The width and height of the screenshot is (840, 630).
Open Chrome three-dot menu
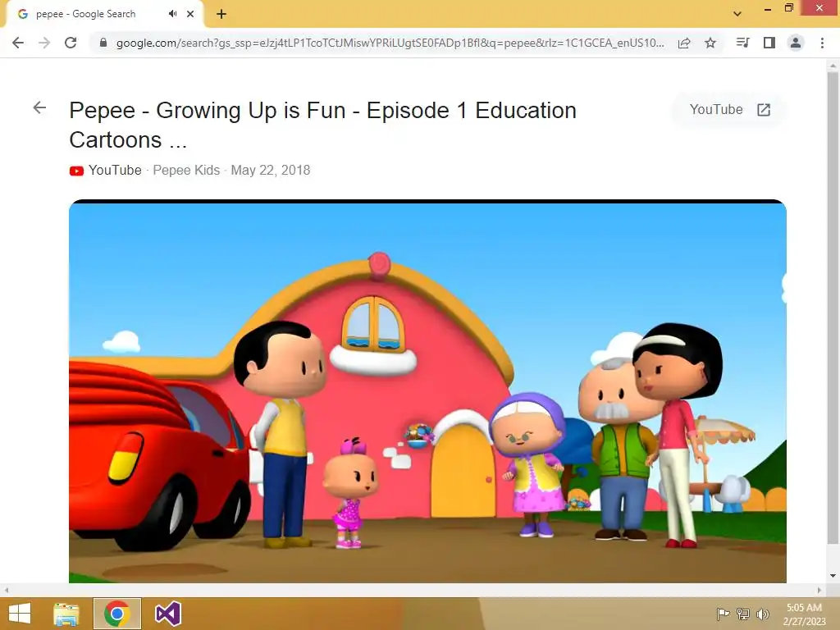pos(822,43)
